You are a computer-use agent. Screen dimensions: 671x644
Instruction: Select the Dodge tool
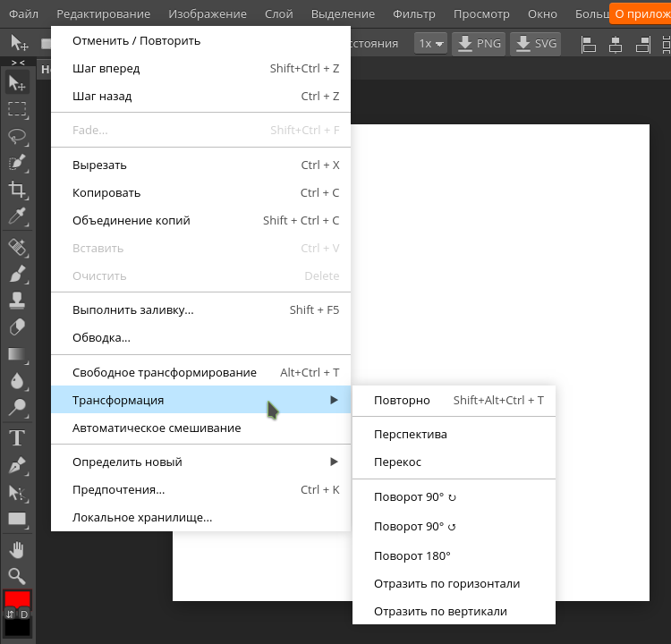point(17,408)
